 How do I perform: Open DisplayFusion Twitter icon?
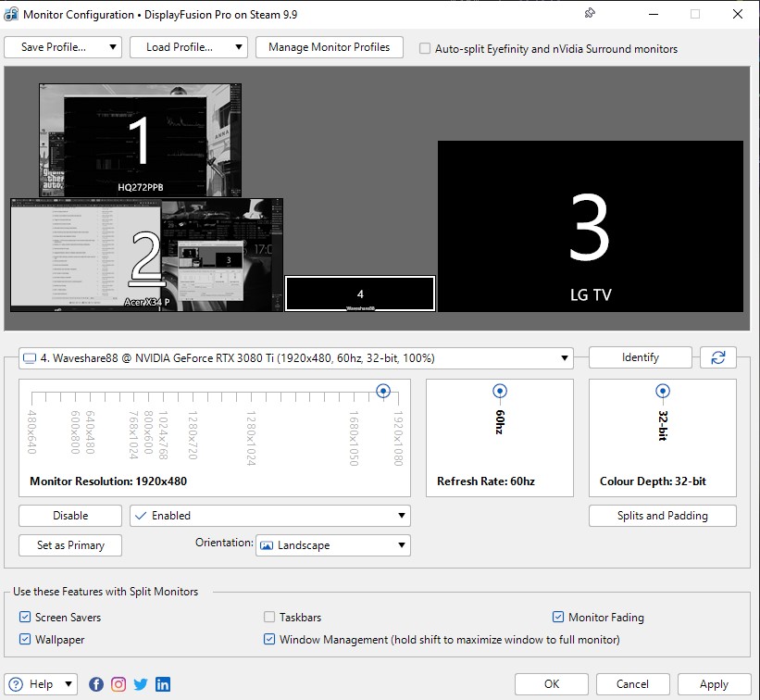[x=141, y=684]
